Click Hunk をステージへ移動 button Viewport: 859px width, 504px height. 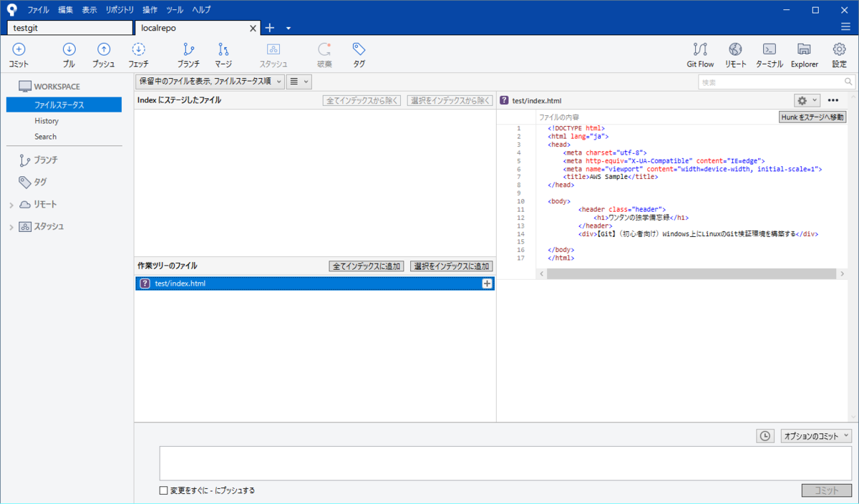coord(812,117)
